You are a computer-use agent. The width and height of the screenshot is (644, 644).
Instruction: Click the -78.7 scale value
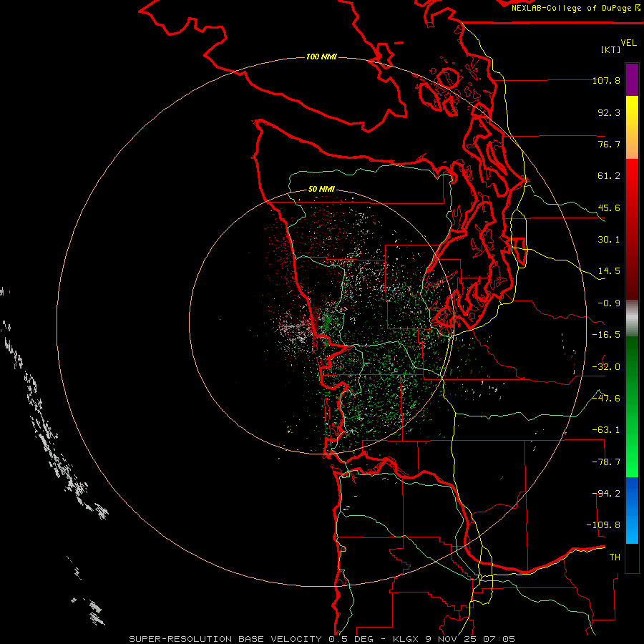coord(606,462)
